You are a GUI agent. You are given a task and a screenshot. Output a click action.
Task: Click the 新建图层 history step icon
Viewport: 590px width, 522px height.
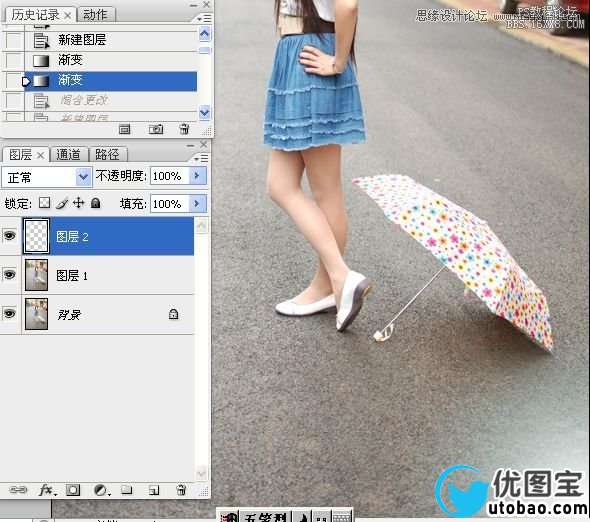[41, 40]
